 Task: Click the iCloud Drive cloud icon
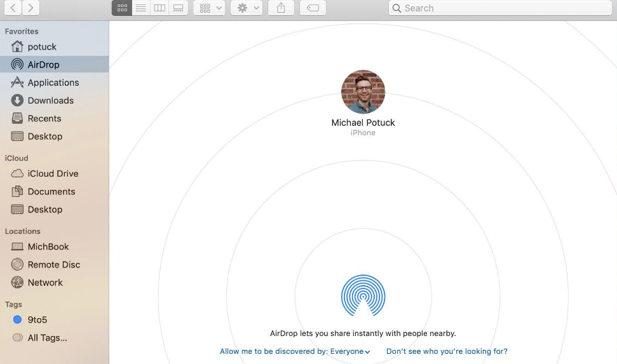pos(17,173)
